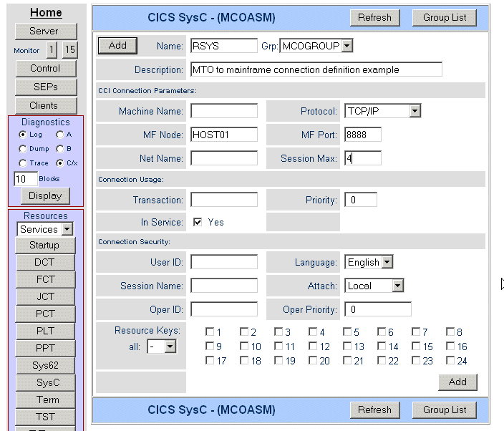The height and width of the screenshot is (431, 504).
Task: Click the Home link in sidebar
Action: pyautogui.click(x=45, y=13)
